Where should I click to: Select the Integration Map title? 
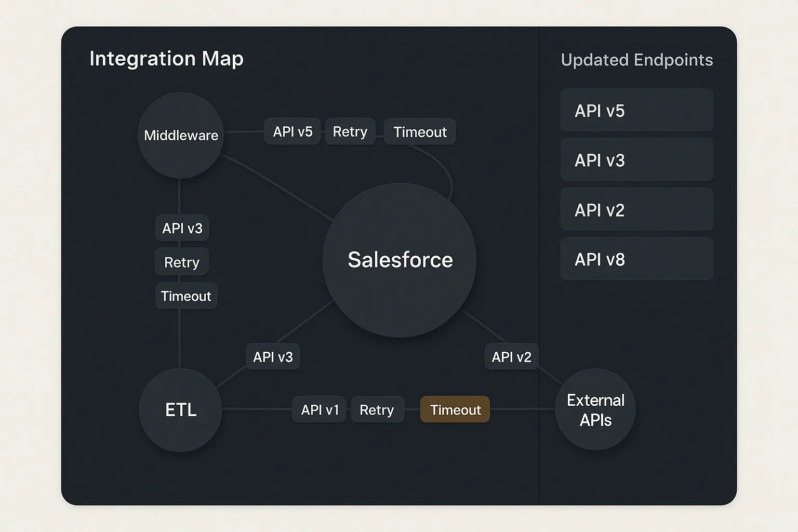(166, 59)
